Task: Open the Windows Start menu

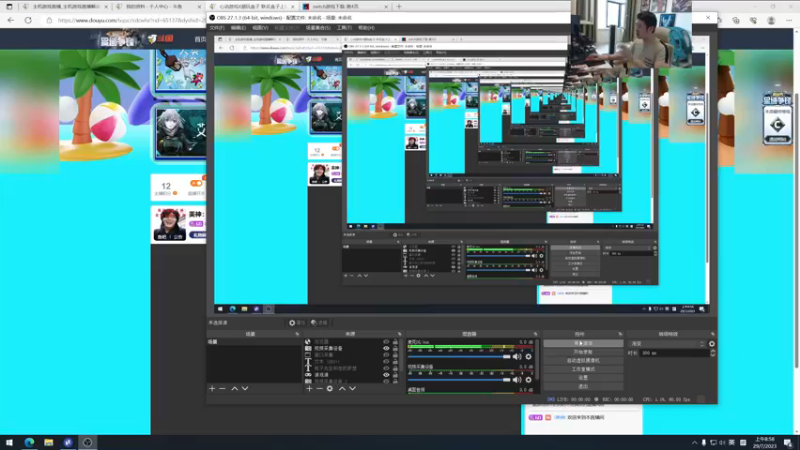Action: [x=9, y=442]
